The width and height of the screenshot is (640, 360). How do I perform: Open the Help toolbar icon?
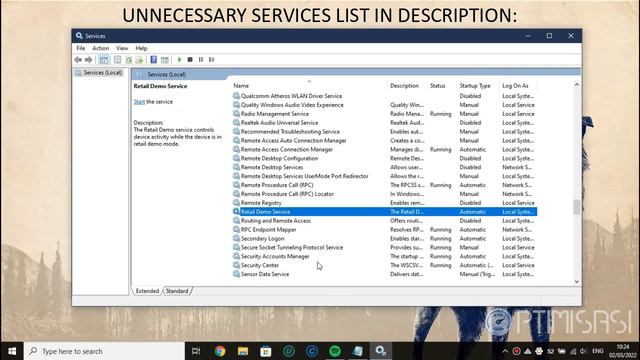[153, 60]
